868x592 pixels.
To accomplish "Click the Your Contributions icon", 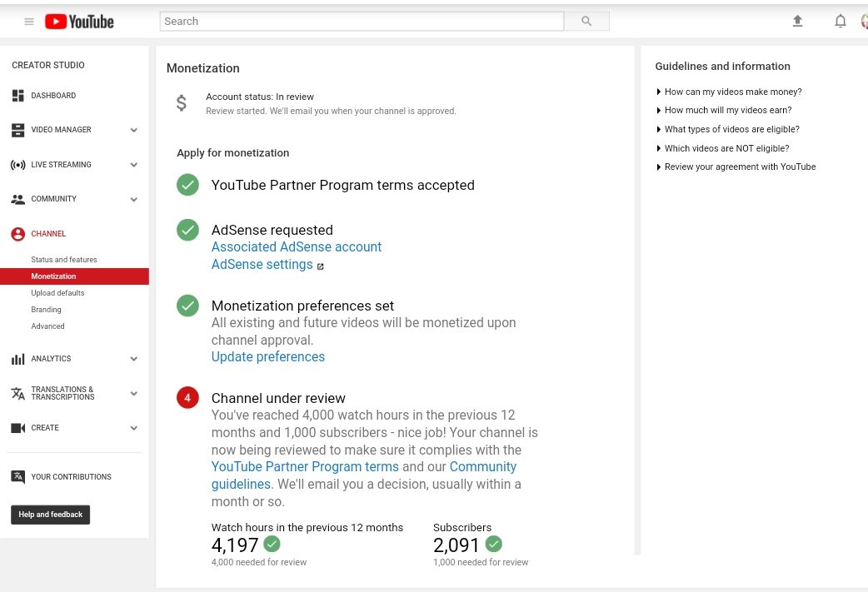I will point(17,477).
